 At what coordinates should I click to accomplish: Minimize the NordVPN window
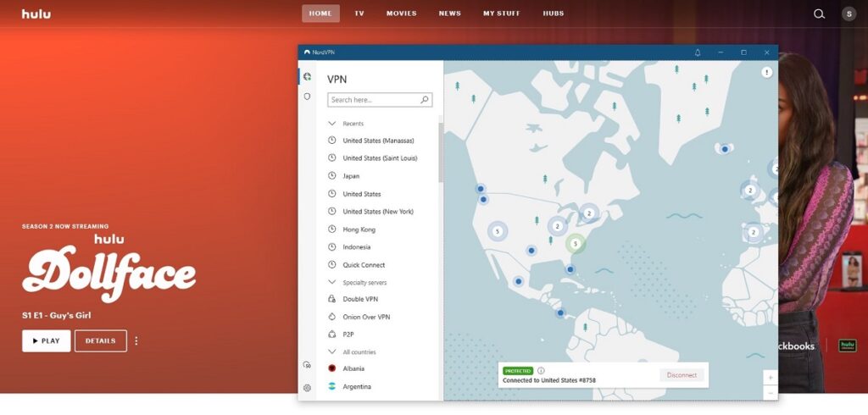(x=721, y=53)
